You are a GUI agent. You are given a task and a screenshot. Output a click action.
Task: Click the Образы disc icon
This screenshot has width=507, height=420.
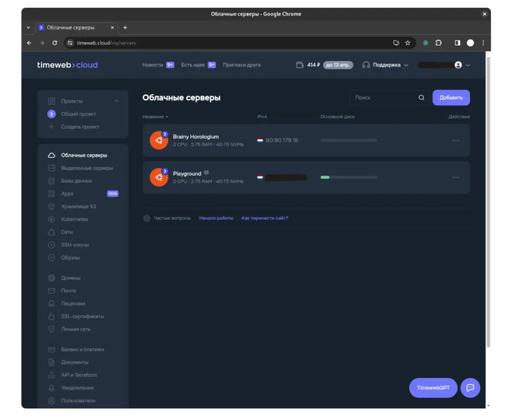pyautogui.click(x=51, y=258)
